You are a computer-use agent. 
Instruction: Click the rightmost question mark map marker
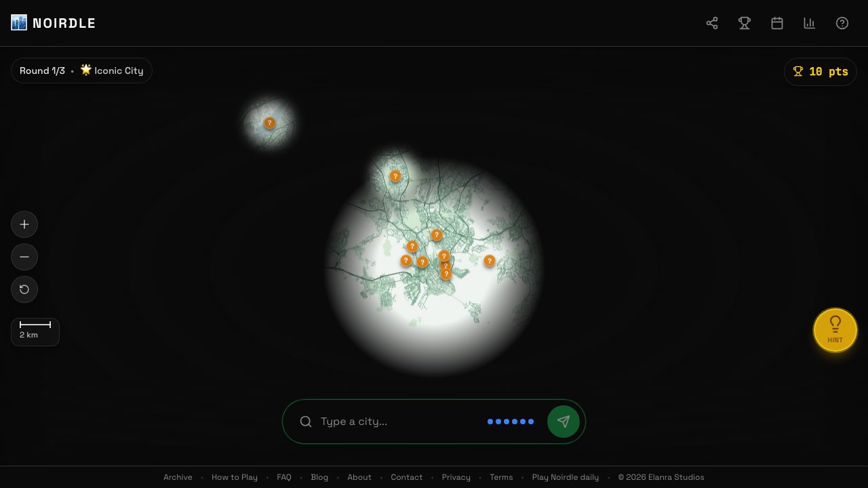pos(490,260)
